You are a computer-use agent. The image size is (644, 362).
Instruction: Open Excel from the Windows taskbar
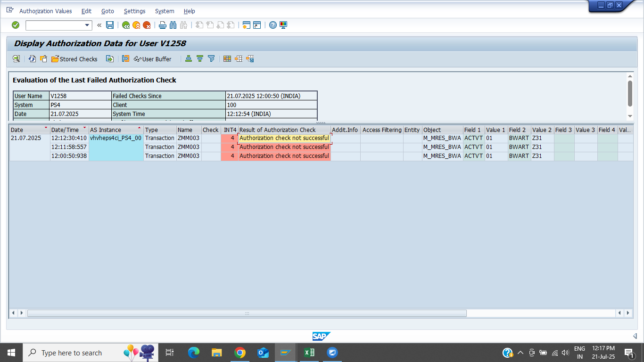pos(309,353)
